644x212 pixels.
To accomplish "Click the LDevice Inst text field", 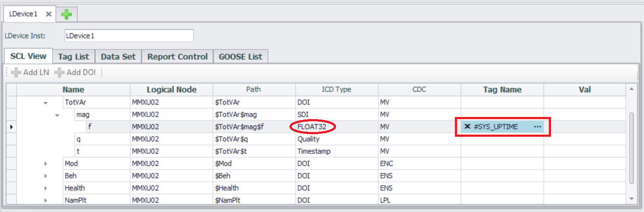I will coord(128,36).
